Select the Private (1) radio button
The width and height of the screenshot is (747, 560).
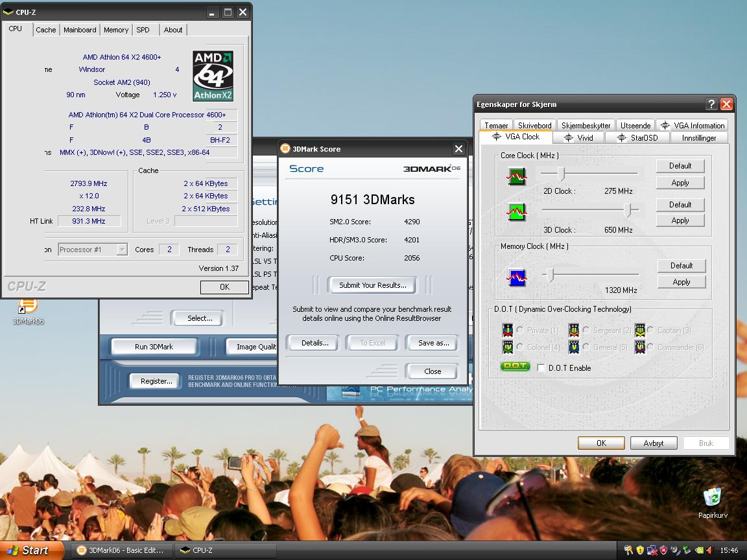(520, 330)
